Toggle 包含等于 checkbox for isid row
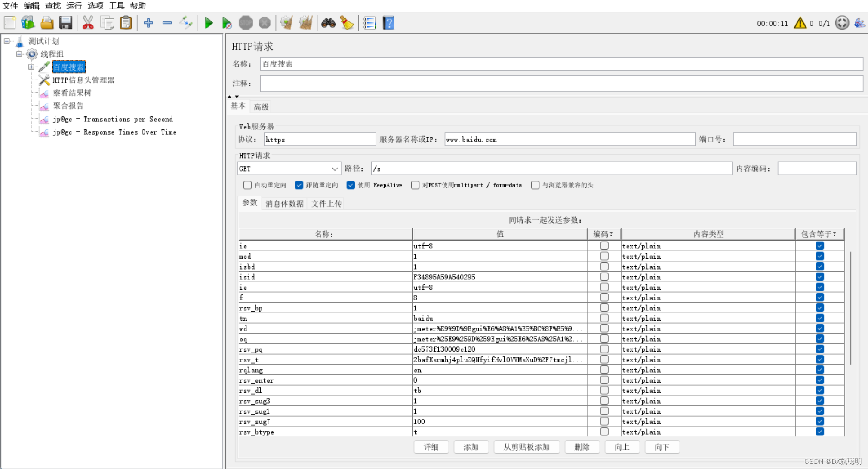The image size is (868, 469). (820, 277)
